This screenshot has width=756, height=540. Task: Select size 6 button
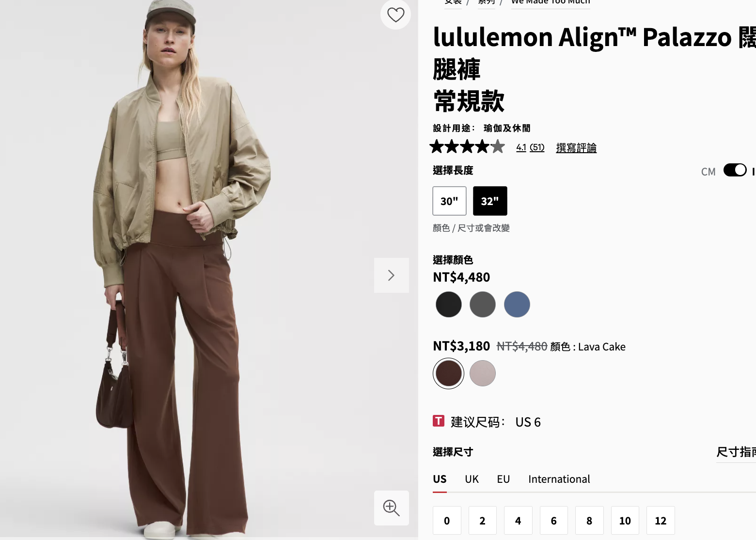point(553,521)
